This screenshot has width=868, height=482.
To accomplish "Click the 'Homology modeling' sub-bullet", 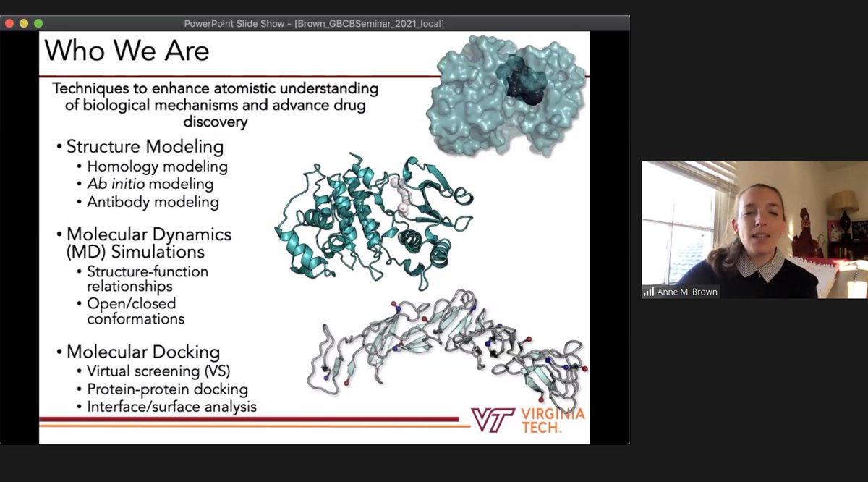I will tap(157, 166).
